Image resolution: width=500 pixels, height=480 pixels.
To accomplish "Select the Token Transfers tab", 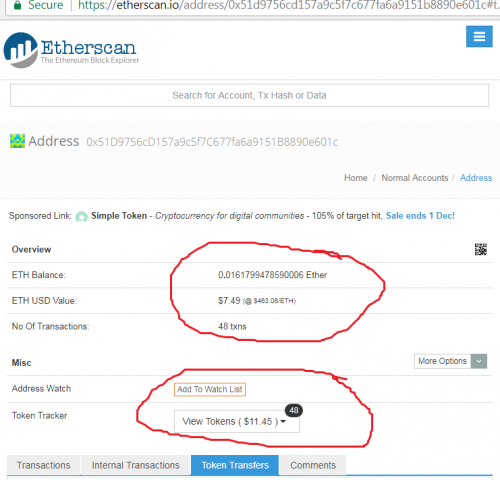I will (235, 465).
